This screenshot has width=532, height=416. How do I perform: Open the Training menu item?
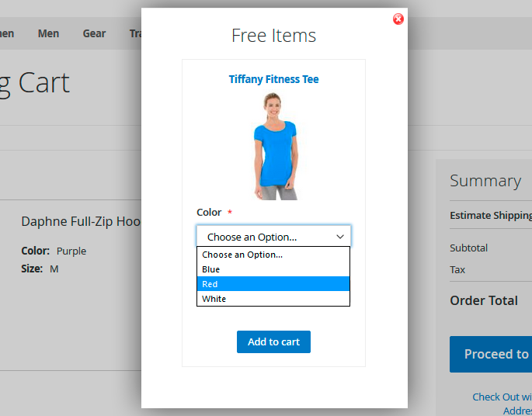tap(135, 33)
